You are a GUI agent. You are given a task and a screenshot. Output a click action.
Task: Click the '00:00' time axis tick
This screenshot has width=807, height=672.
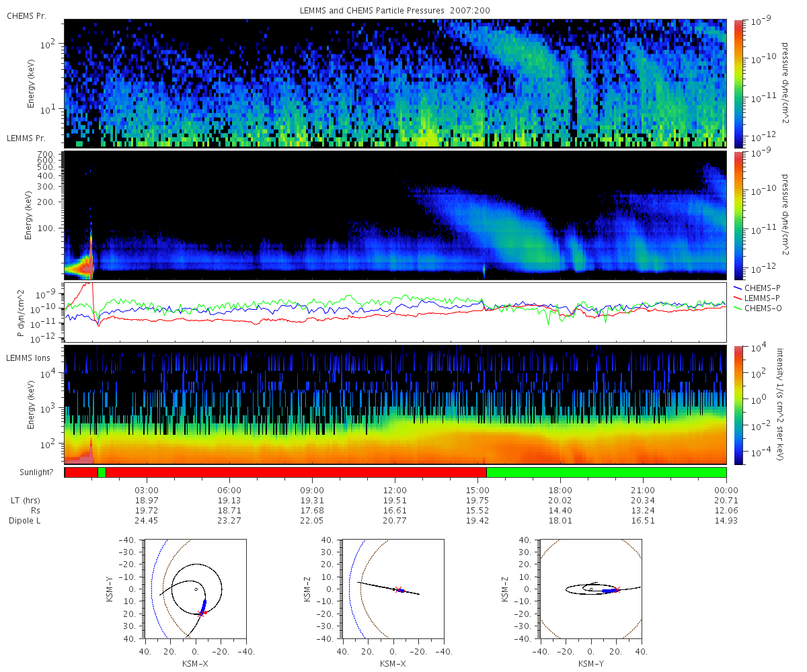[x=726, y=490]
